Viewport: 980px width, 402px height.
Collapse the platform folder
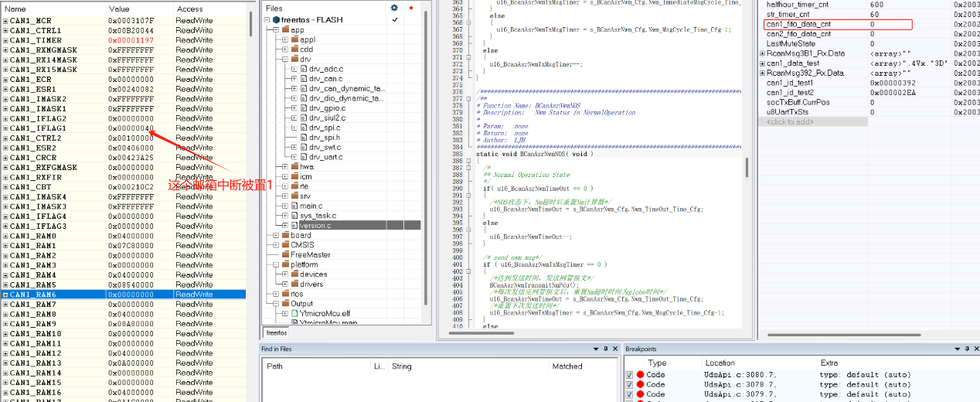[276, 264]
